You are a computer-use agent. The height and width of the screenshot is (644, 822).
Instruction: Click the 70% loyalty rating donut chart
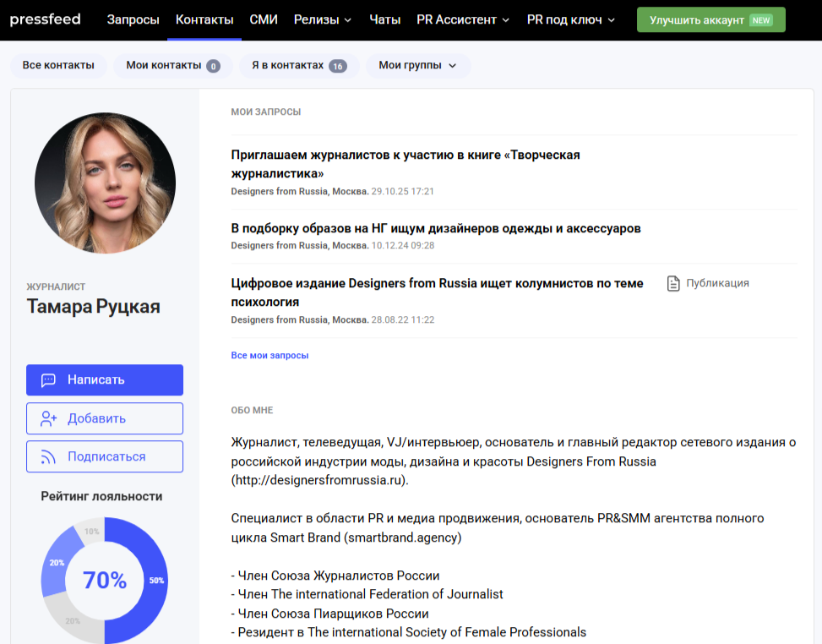(104, 581)
